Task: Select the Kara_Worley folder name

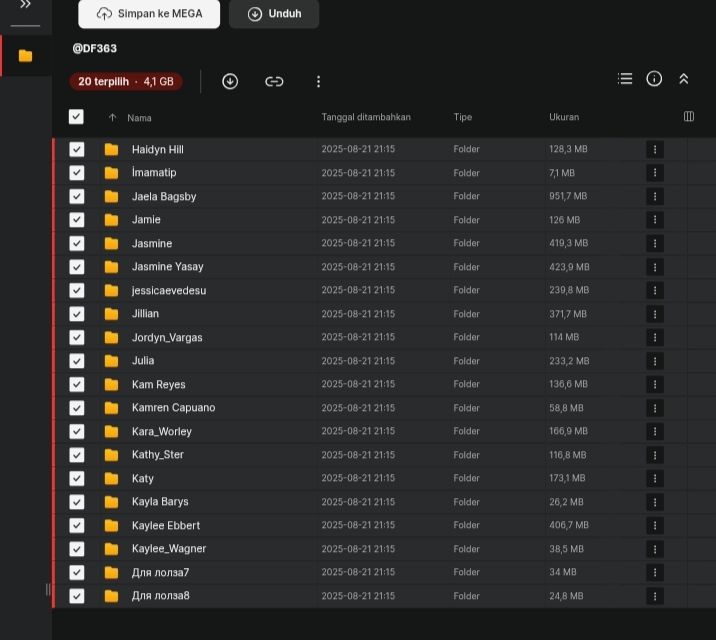Action: [162, 431]
